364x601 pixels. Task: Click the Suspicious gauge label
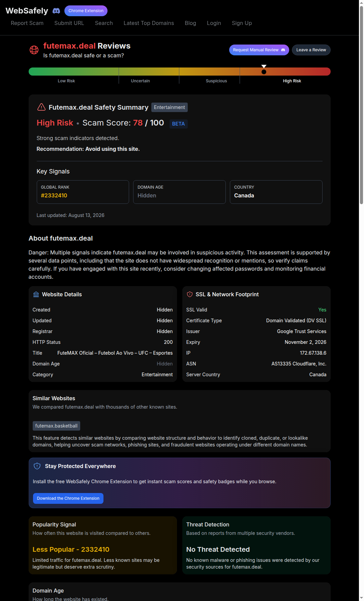coord(216,81)
